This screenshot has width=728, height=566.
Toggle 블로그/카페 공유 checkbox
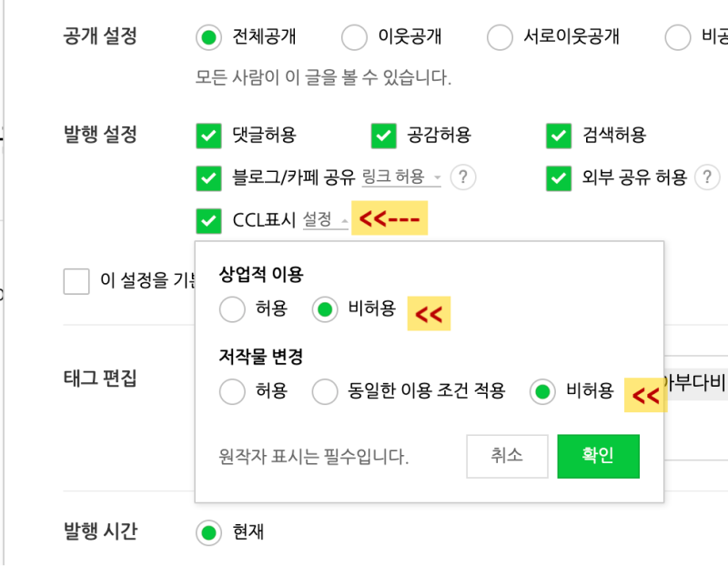[209, 177]
